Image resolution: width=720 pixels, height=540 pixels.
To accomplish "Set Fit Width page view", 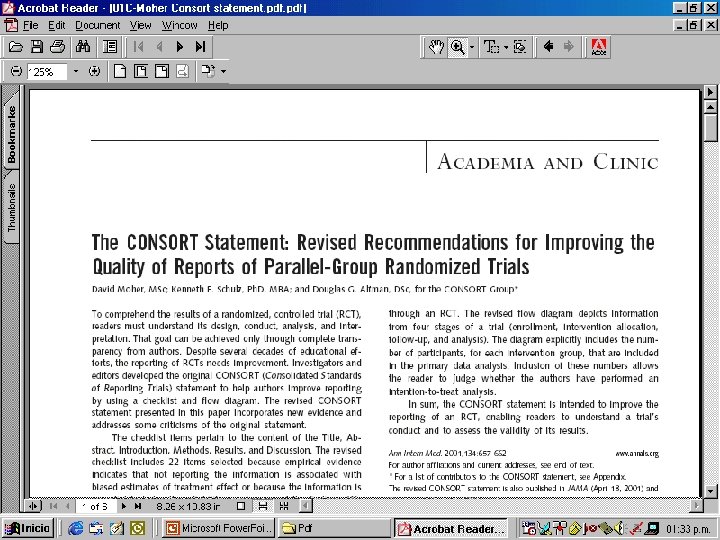I will click(x=162, y=71).
